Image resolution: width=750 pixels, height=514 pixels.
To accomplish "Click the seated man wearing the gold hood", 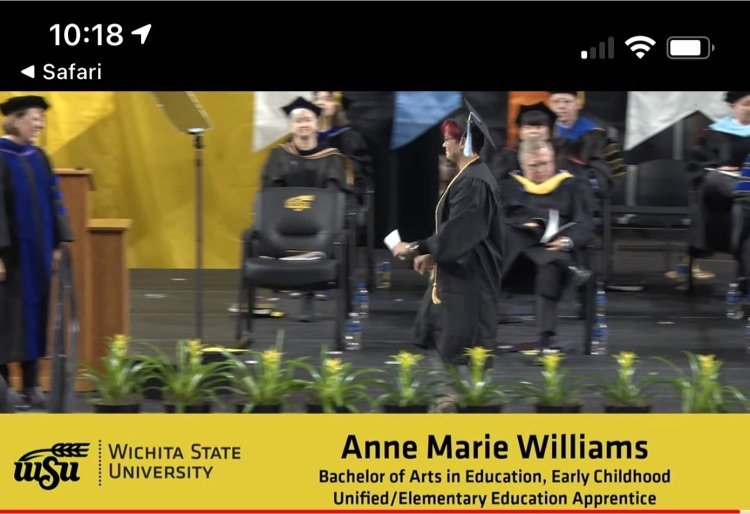I will 545,239.
